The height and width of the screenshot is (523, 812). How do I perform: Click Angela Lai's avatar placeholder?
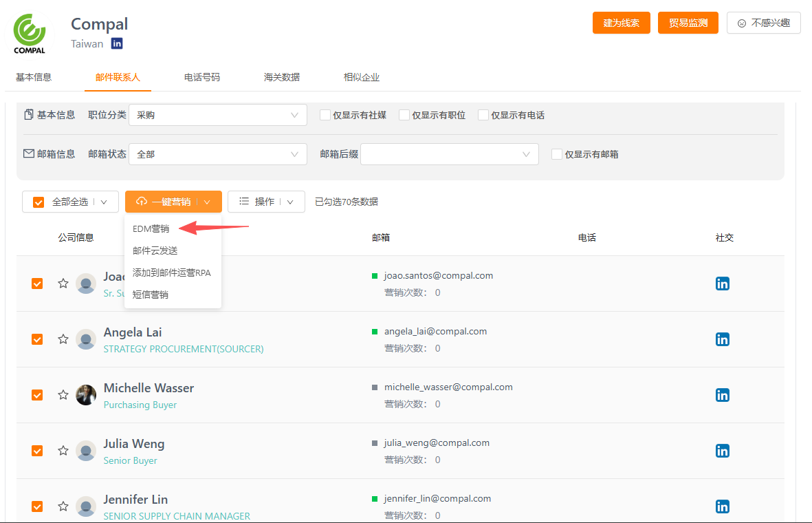[x=86, y=339]
